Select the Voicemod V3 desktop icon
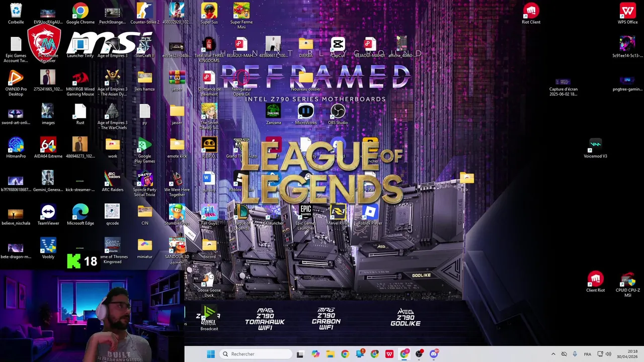The height and width of the screenshot is (362, 644). [596, 148]
